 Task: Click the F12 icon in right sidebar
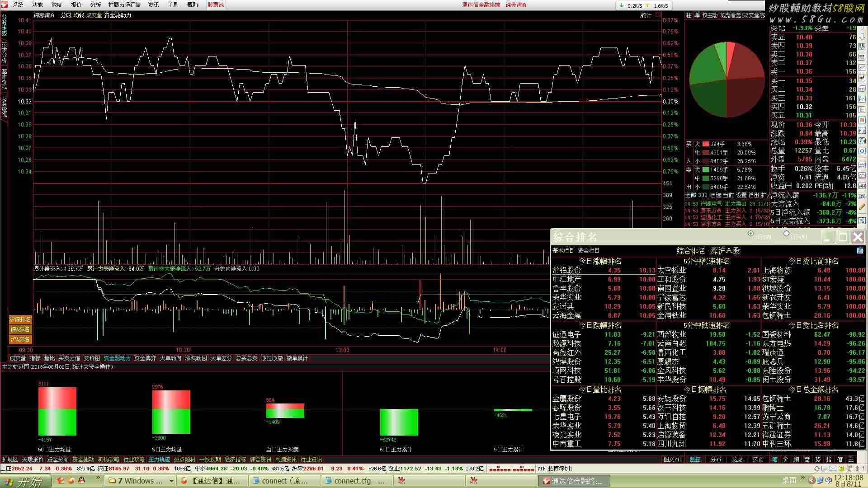(862, 131)
